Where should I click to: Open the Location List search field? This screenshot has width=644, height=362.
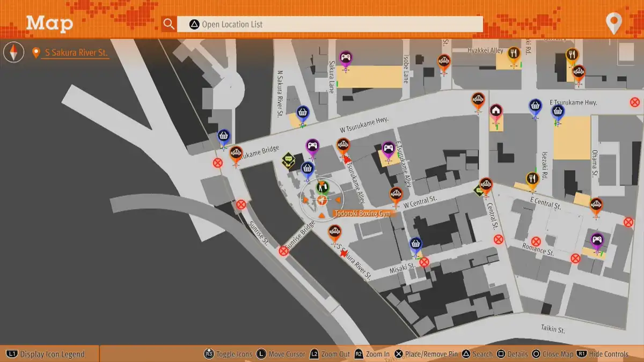pyautogui.click(x=330, y=24)
